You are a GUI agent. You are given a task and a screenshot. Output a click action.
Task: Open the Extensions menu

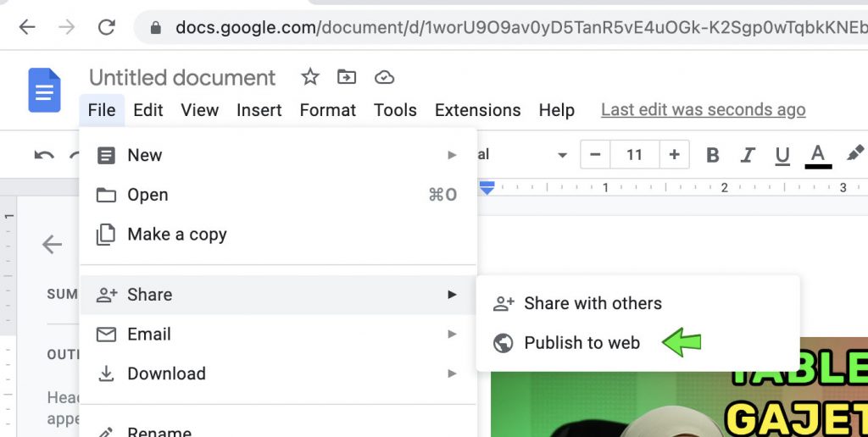click(477, 110)
